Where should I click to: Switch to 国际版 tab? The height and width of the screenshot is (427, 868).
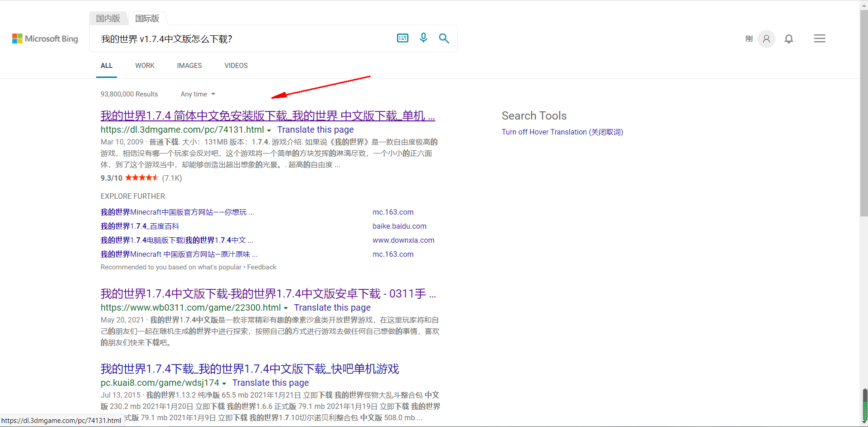147,19
